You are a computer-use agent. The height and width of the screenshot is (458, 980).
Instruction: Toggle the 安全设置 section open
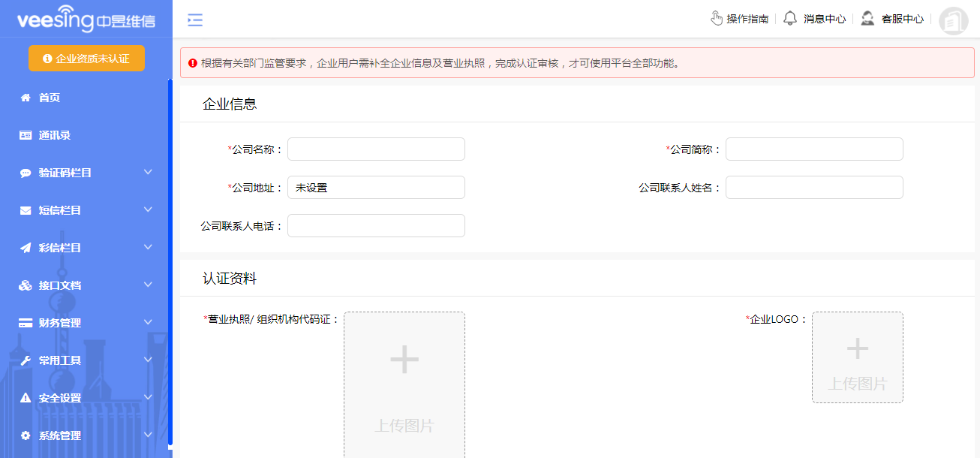148,397
